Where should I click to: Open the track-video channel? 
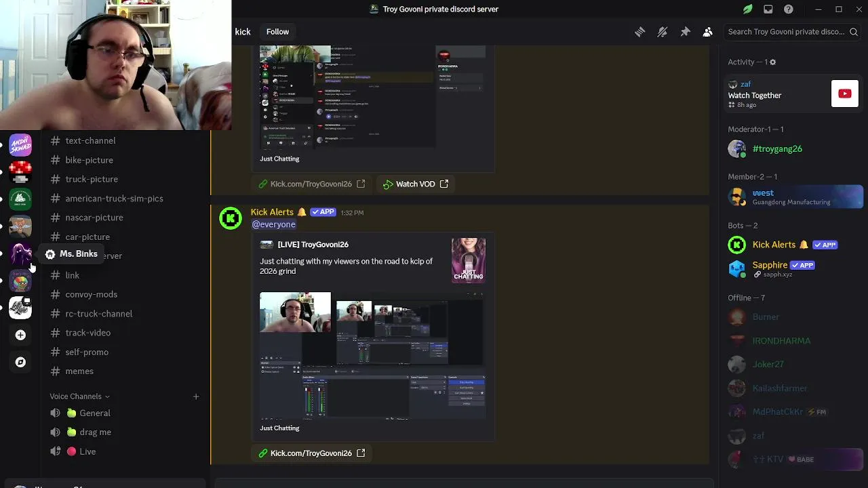tap(124, 333)
